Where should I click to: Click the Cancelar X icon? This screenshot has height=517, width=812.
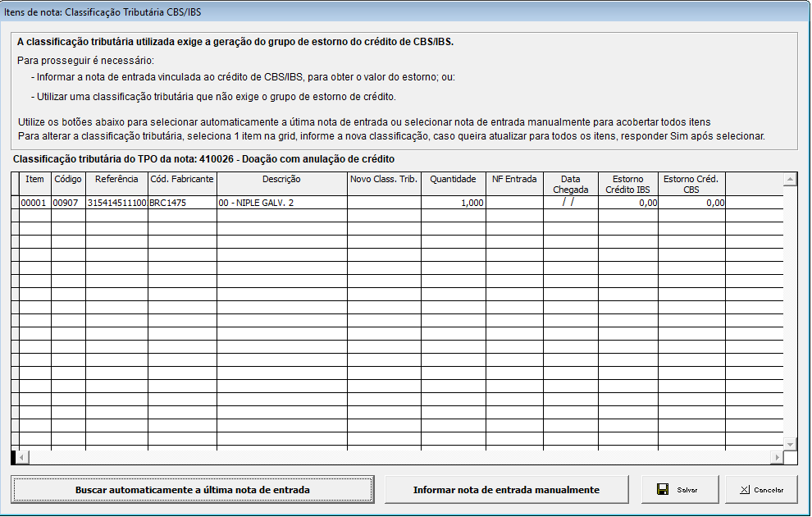pos(744,490)
